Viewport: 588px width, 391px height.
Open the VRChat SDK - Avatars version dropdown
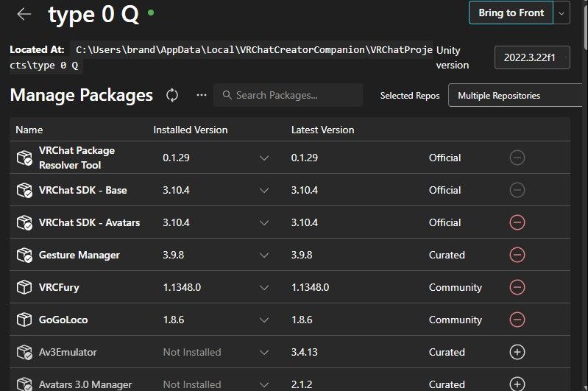(264, 223)
